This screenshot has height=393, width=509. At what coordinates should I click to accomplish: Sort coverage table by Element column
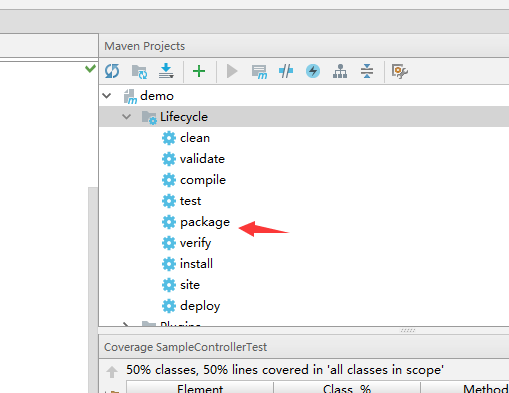point(200,388)
